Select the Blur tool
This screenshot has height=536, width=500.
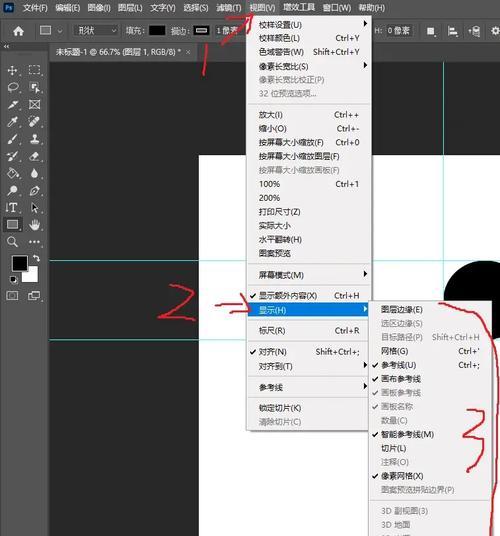(x=34, y=174)
